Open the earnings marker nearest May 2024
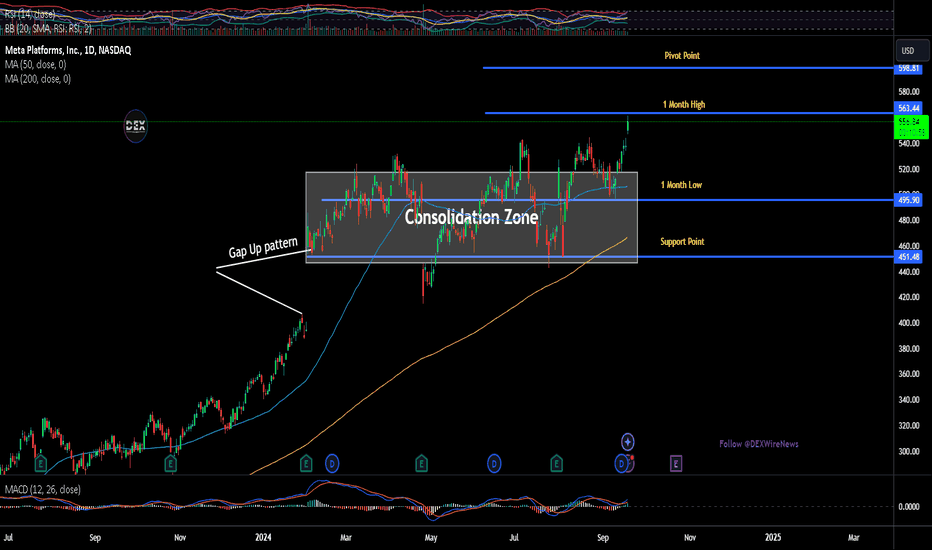 (x=421, y=463)
